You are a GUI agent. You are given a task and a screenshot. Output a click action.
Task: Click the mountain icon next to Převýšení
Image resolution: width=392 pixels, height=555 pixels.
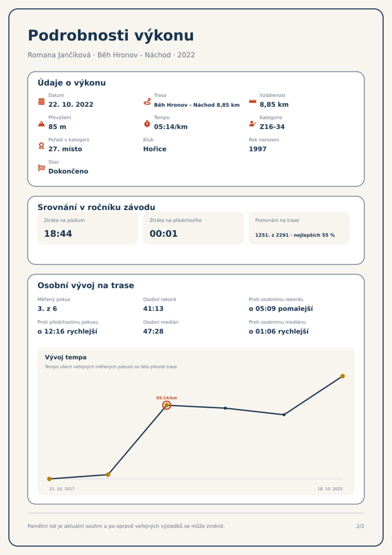(41, 124)
